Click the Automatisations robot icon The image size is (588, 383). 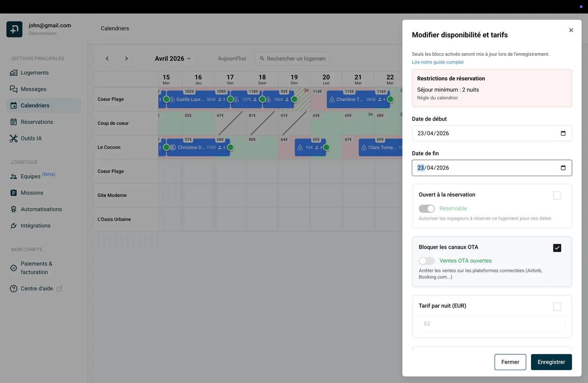[14, 209]
